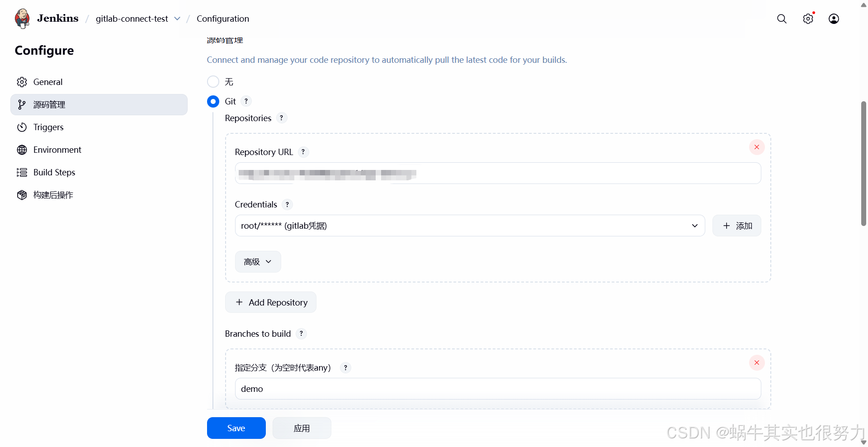Viewport: 868px width, 447px height.
Task: Remove the demo branch with red X
Action: (x=756, y=362)
